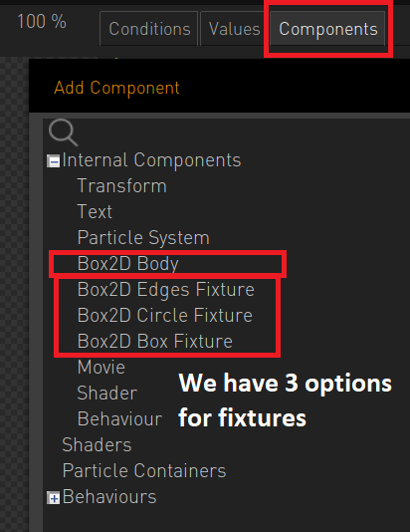This screenshot has width=410, height=532.
Task: Open the Shaders category
Action: click(x=97, y=444)
